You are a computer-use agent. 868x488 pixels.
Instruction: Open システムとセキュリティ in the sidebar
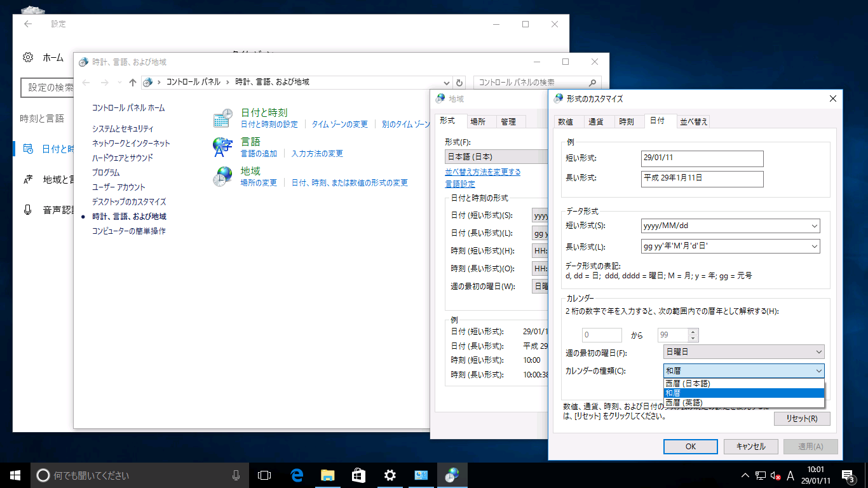[x=123, y=129]
